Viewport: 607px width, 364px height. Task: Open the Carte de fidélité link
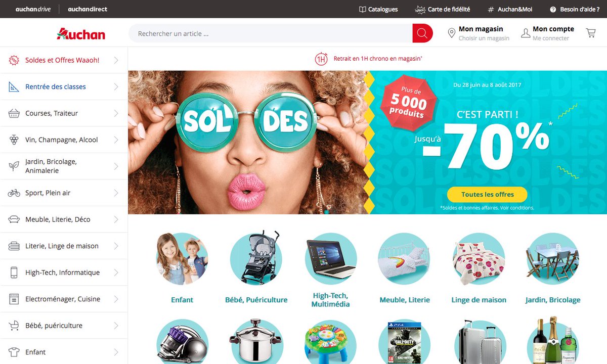pos(442,9)
